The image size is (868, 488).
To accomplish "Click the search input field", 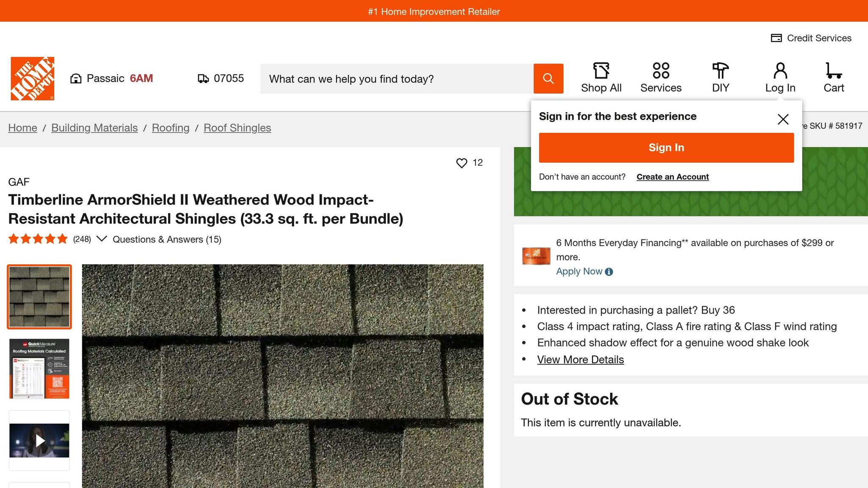I will coord(397,79).
